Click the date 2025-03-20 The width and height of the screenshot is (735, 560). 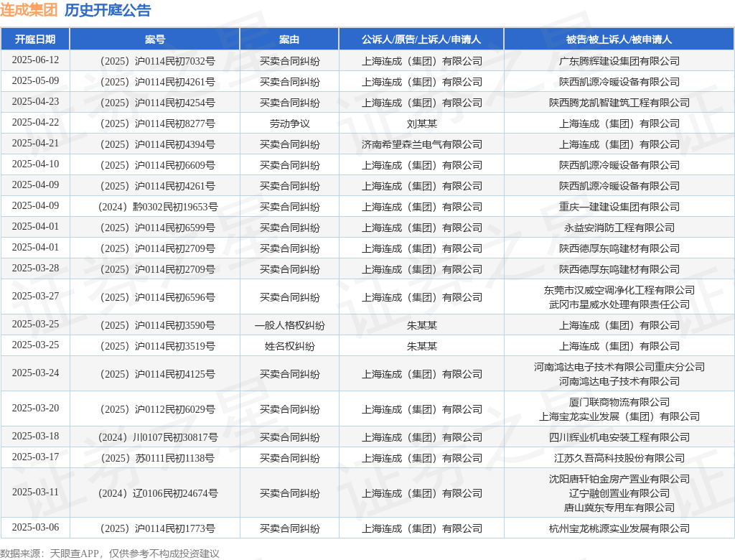35,408
